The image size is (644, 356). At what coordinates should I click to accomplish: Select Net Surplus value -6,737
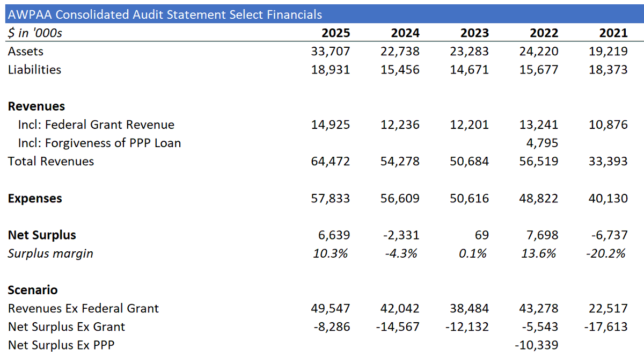pyautogui.click(x=611, y=235)
